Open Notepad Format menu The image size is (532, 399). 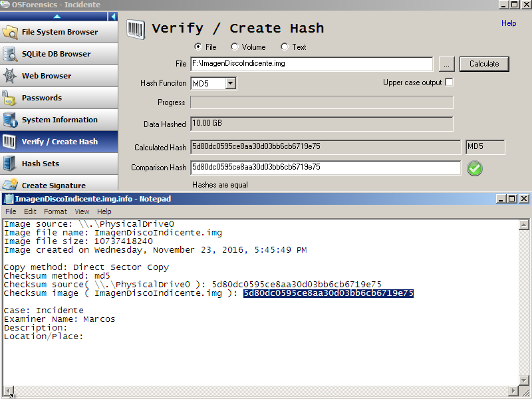[55, 211]
